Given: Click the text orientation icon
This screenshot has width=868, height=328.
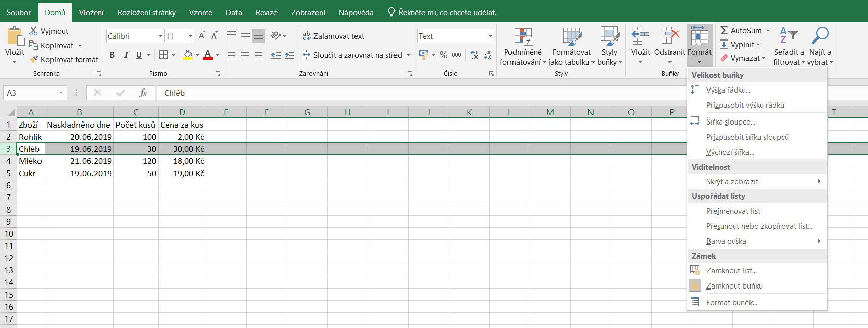Looking at the screenshot, I should [276, 36].
